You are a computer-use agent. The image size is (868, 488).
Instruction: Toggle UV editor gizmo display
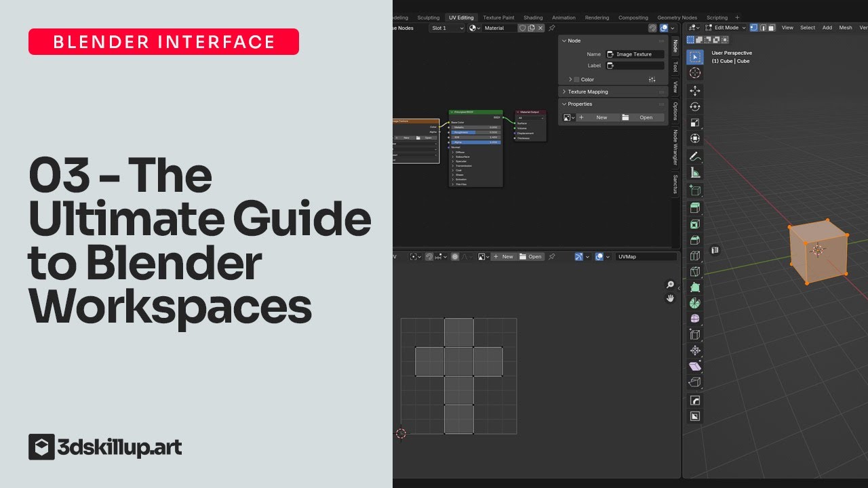pos(579,257)
